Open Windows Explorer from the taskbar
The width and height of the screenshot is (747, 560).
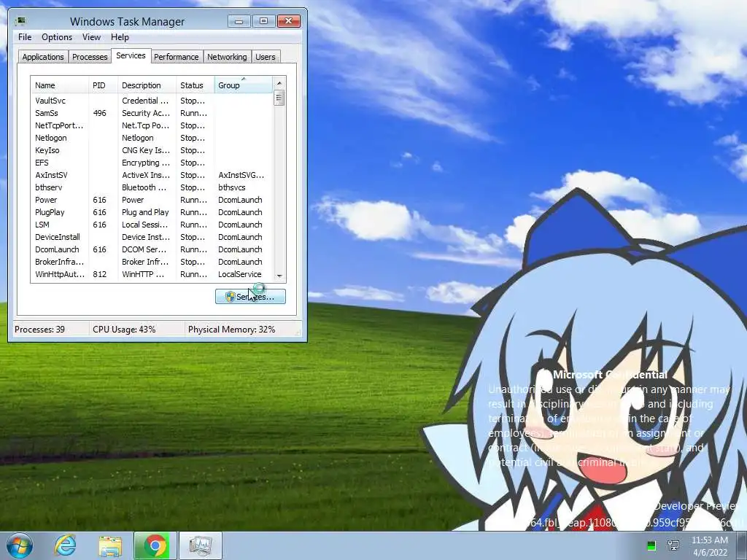coord(110,545)
